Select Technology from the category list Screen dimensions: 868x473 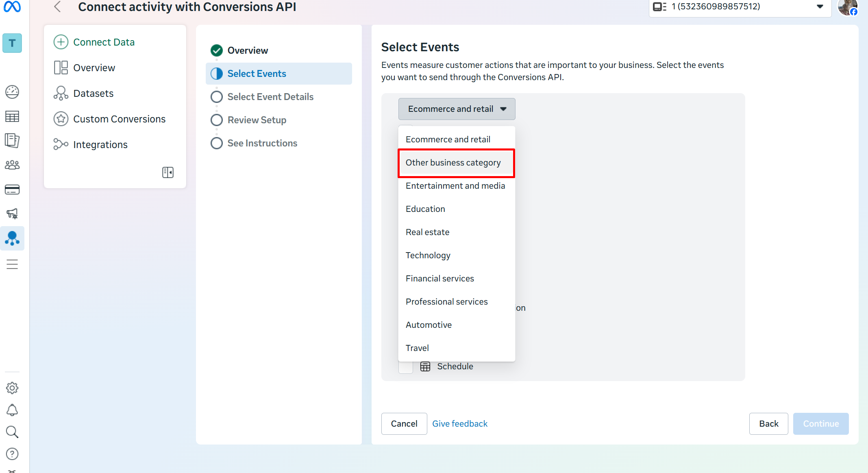(x=428, y=255)
